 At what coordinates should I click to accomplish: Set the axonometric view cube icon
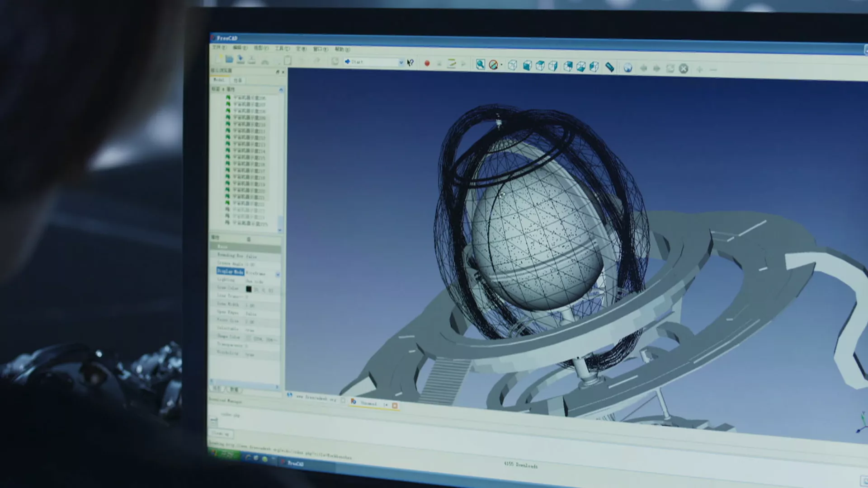512,66
